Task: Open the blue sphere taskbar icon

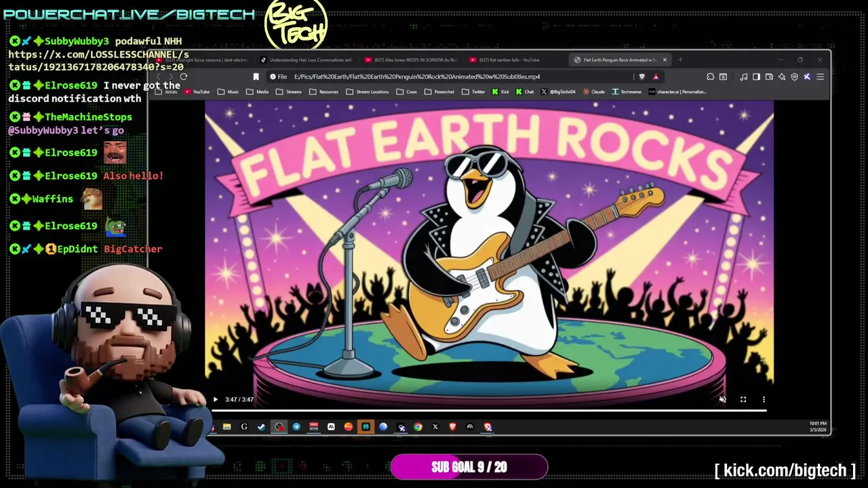Action: pyautogui.click(x=383, y=427)
